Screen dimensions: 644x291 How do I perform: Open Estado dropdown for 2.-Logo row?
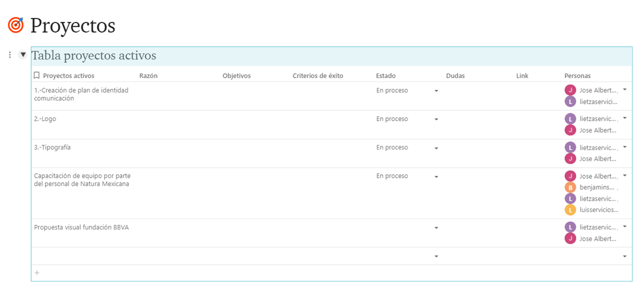436,120
